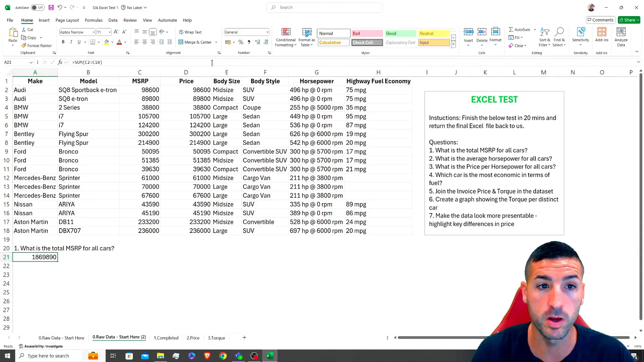Click the Sensitivity icon

pyautogui.click(x=581, y=33)
